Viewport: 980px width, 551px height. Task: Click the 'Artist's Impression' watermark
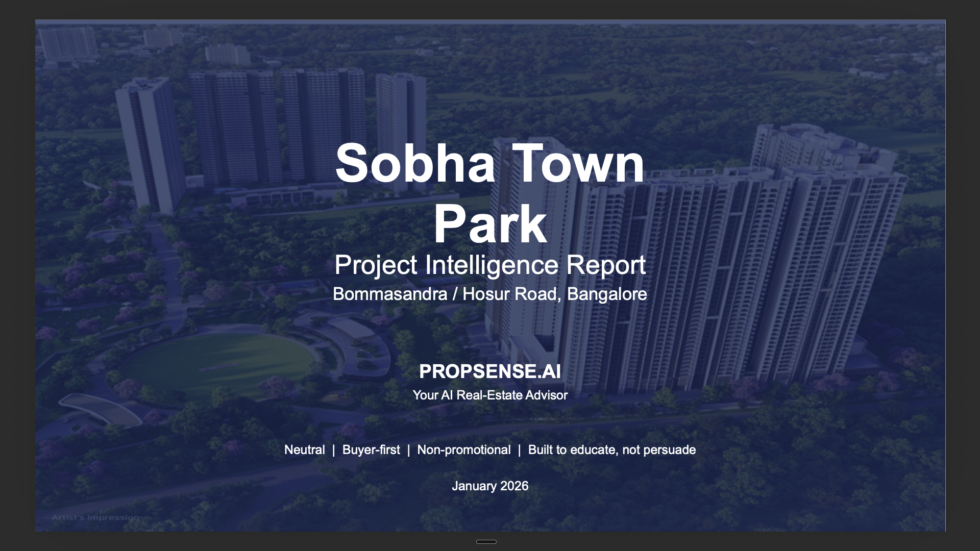click(95, 517)
